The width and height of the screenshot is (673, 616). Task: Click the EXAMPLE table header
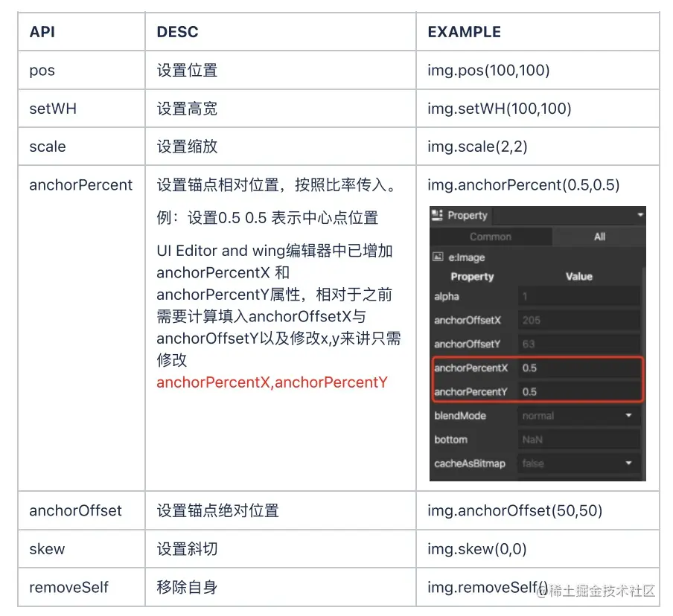point(465,32)
